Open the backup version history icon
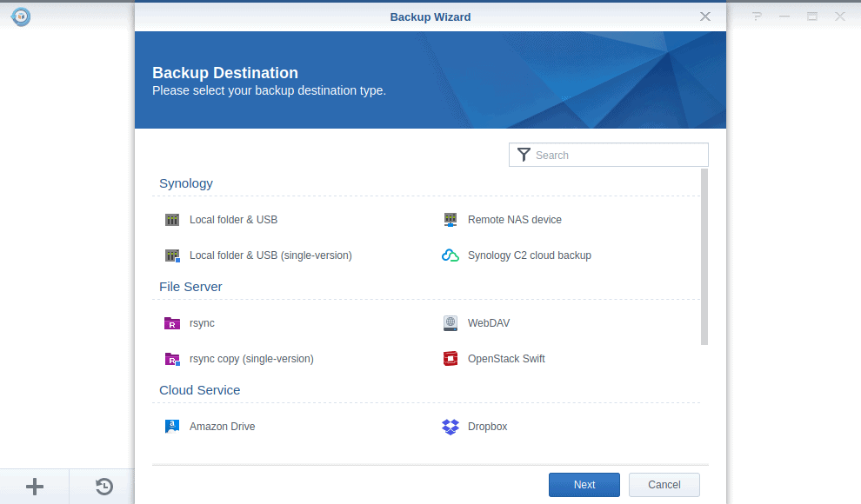Screen dimensions: 861x504 point(103,487)
